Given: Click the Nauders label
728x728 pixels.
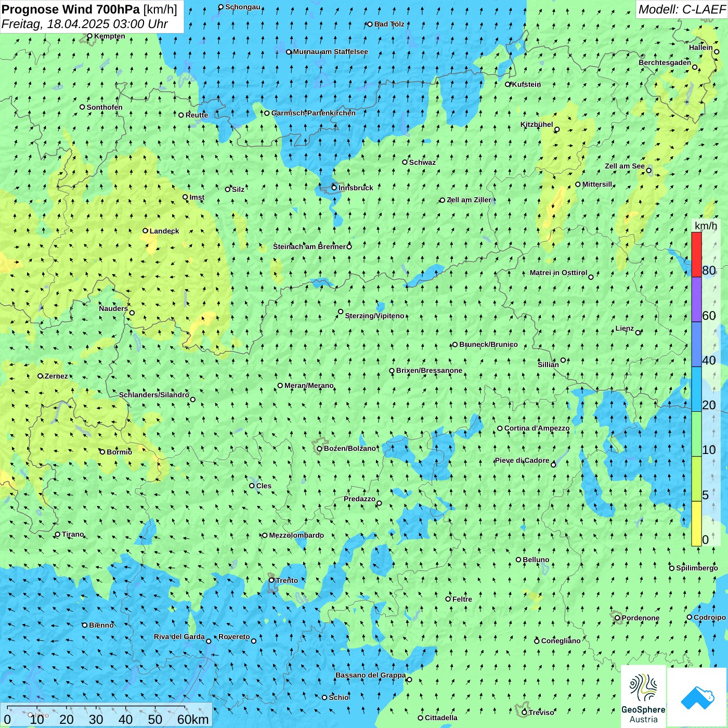Looking at the screenshot, I should click(113, 308).
